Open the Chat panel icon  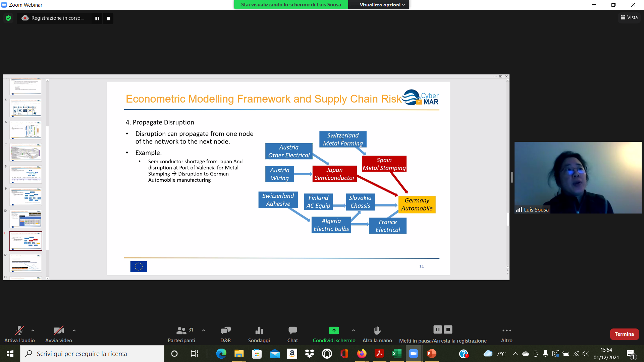292,331
